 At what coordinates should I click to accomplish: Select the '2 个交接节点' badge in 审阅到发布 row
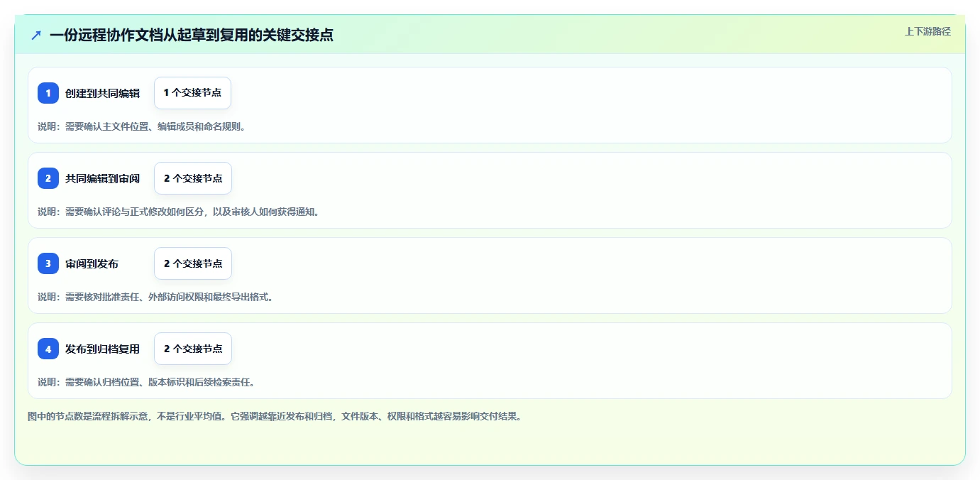[193, 263]
